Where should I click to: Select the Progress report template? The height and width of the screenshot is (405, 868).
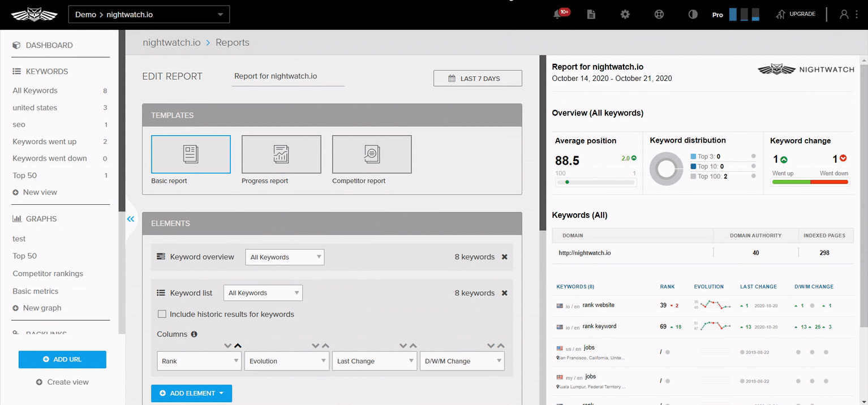(x=281, y=154)
